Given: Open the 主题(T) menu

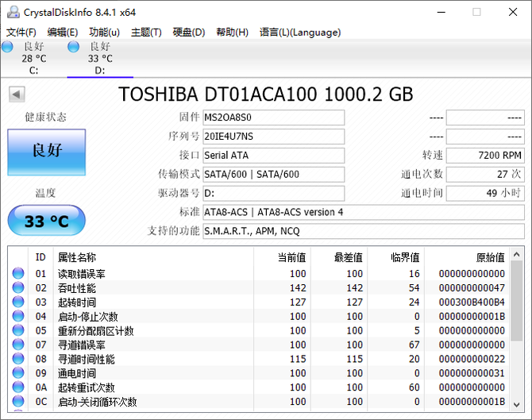Looking at the screenshot, I should 146,33.
